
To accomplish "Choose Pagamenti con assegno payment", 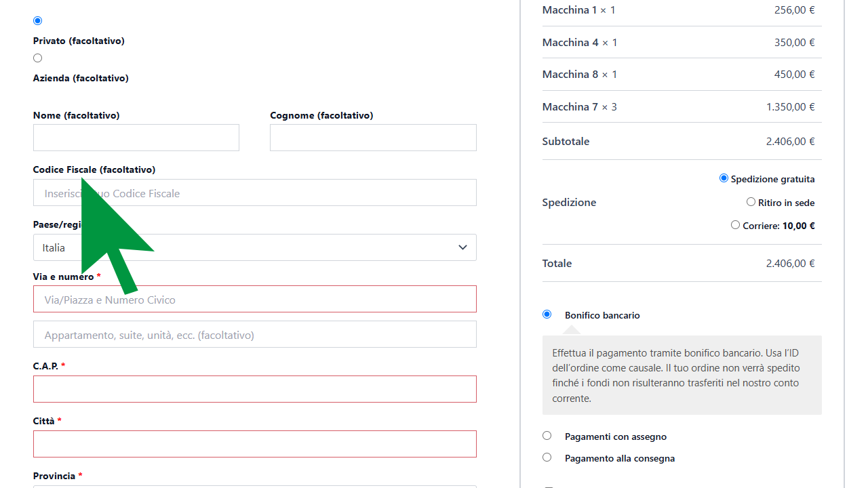I will tap(547, 435).
